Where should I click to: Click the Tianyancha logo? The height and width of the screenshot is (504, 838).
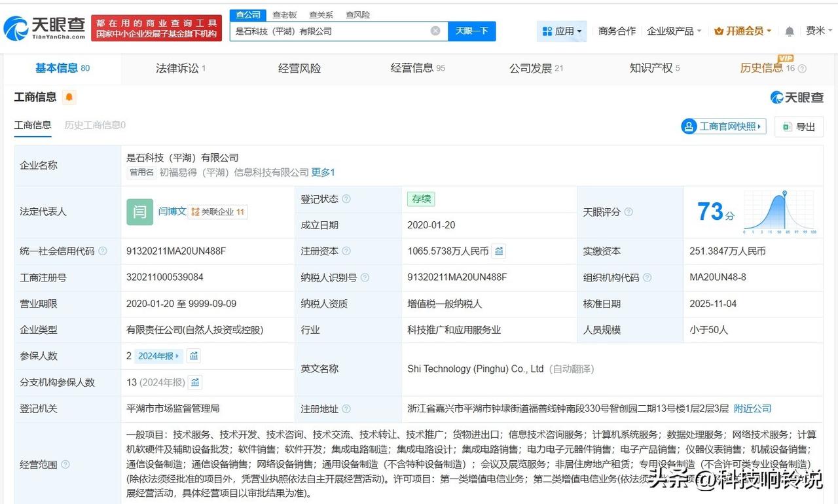(45, 28)
